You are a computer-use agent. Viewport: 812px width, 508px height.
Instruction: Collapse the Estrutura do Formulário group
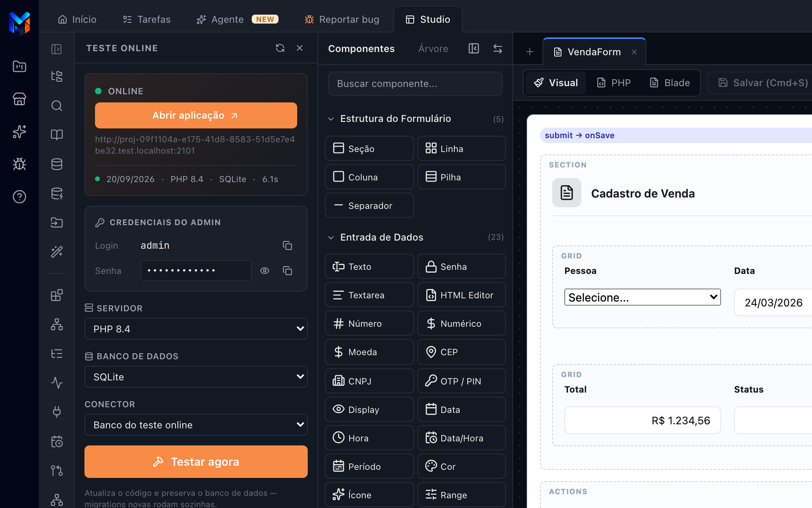pos(331,119)
